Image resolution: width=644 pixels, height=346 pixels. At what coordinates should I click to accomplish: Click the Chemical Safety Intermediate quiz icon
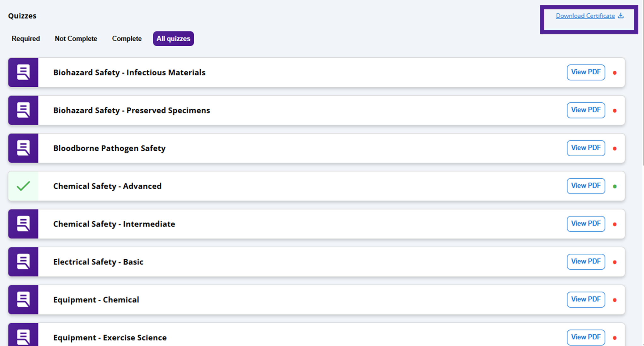pyautogui.click(x=23, y=224)
